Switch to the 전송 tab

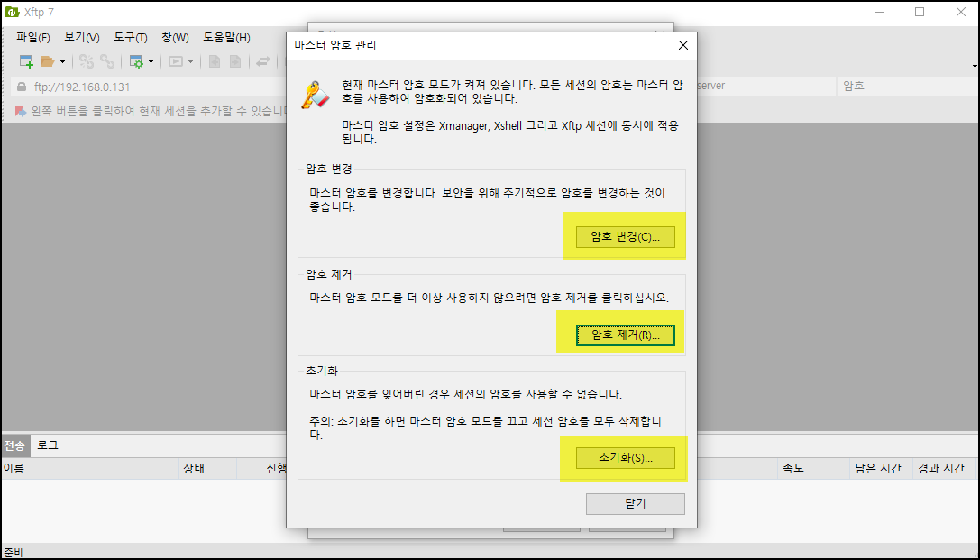[15, 445]
